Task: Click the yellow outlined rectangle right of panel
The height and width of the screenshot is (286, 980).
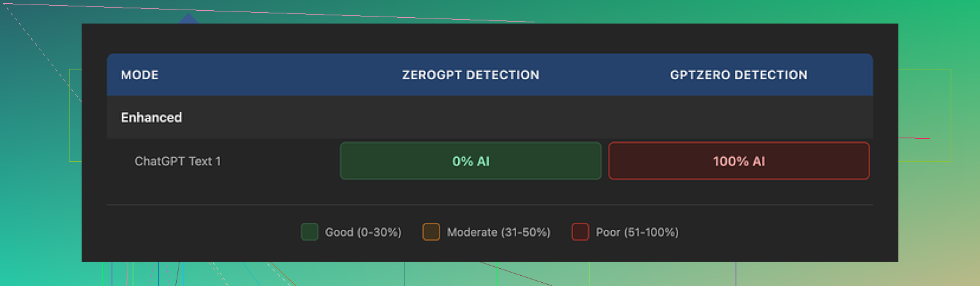Action: point(951,115)
